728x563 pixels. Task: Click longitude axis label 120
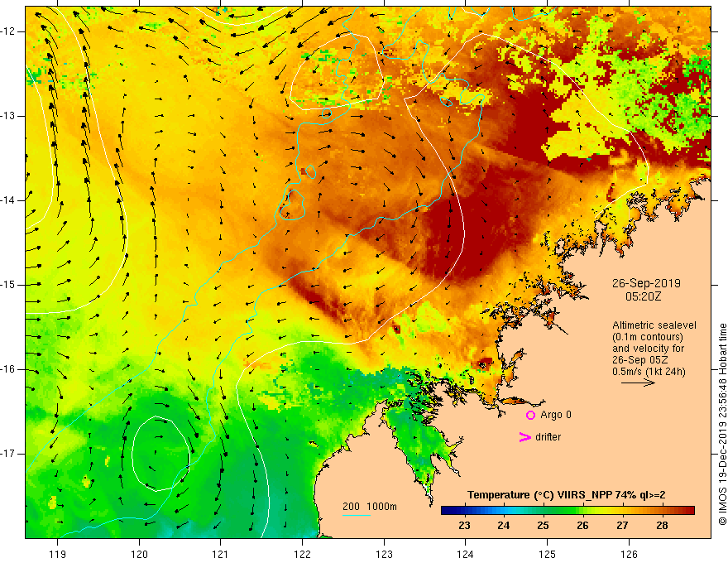(x=139, y=554)
